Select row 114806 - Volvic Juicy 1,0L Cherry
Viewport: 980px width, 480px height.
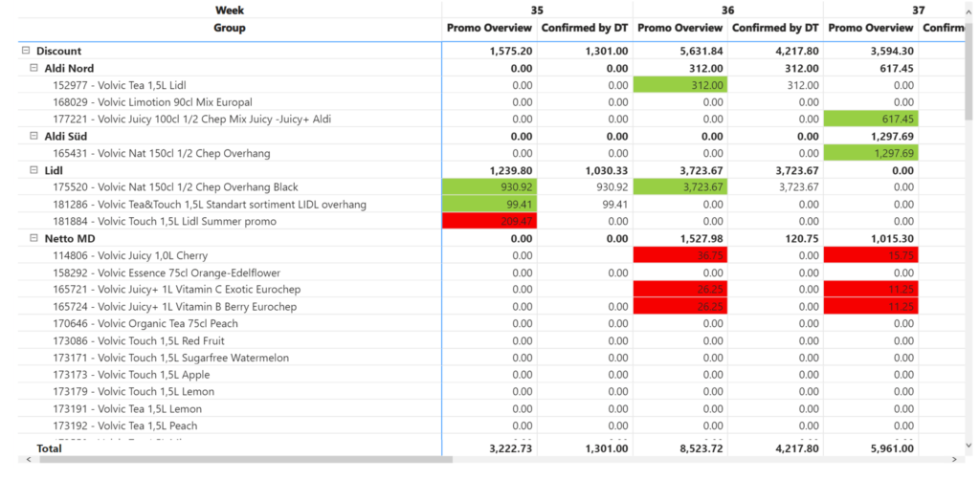click(230, 255)
